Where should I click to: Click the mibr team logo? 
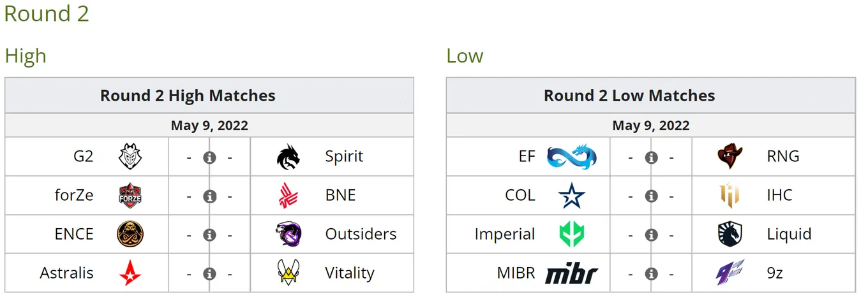click(x=572, y=274)
